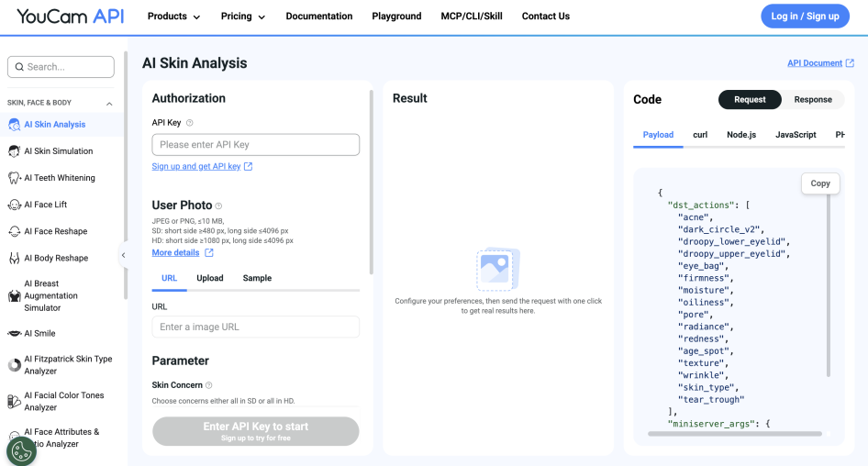Click the API Key help icon

point(190,123)
